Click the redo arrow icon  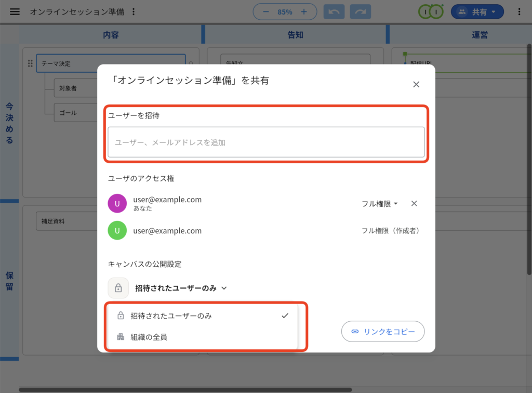(361, 11)
